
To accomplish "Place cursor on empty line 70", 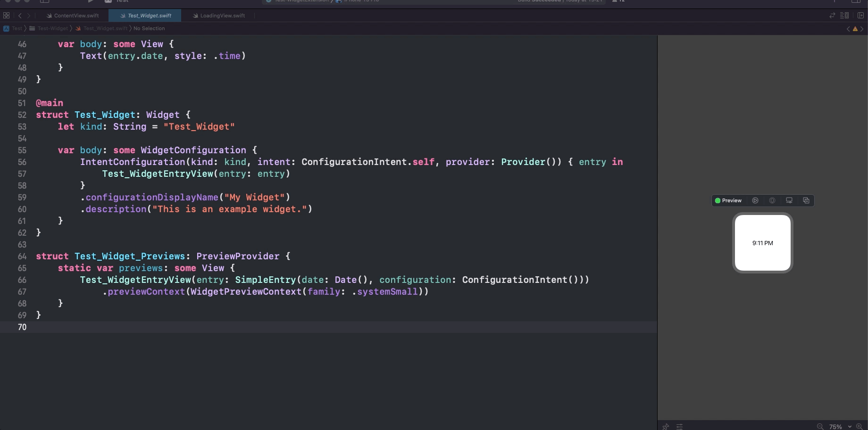I will [x=328, y=327].
